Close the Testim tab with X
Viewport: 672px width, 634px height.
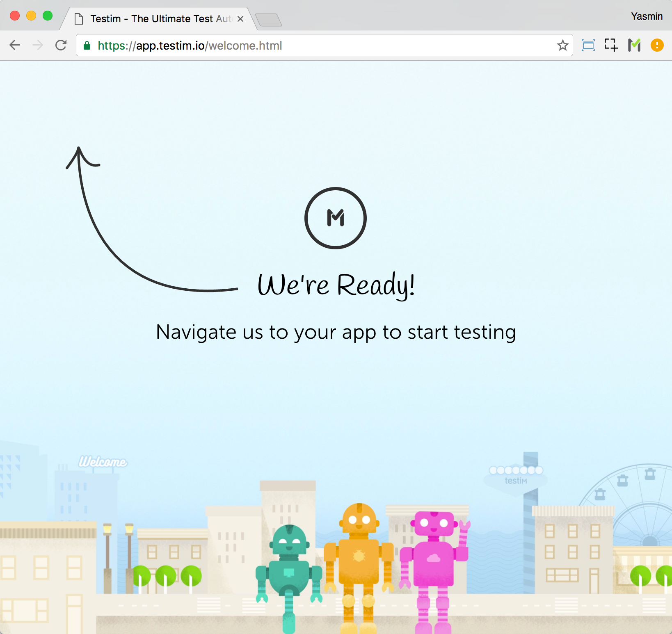tap(240, 19)
